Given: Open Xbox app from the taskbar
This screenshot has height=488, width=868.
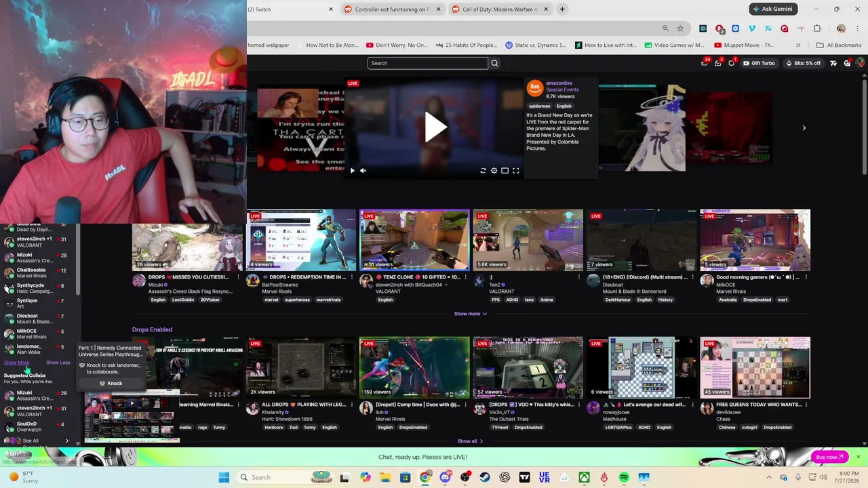Looking at the screenshot, I should pos(584,477).
